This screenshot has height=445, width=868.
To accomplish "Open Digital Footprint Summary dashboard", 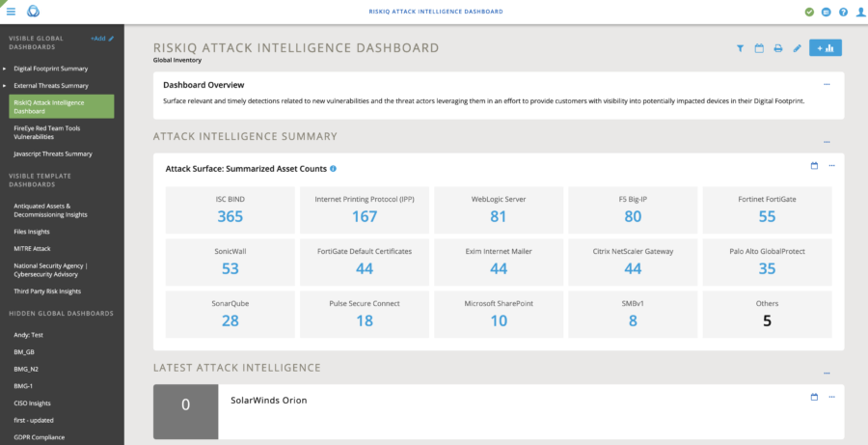I will point(51,69).
